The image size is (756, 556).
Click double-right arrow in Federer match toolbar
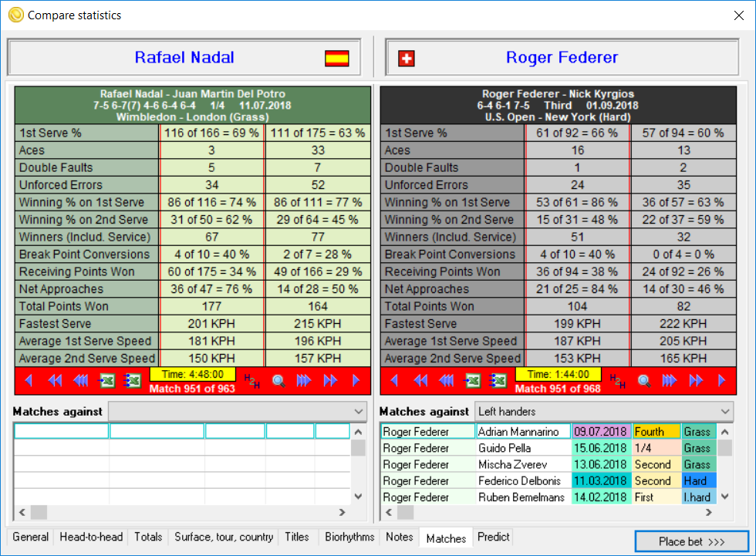[x=696, y=381]
